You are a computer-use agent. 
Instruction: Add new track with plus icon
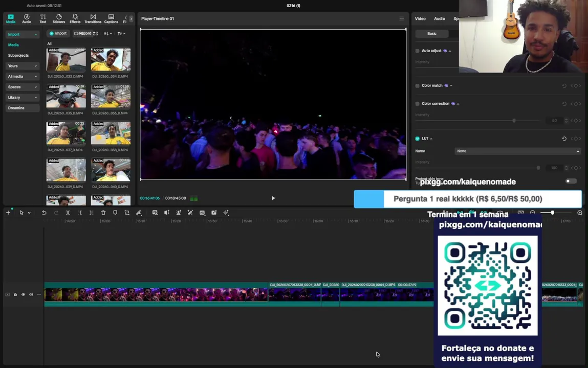coord(8,213)
